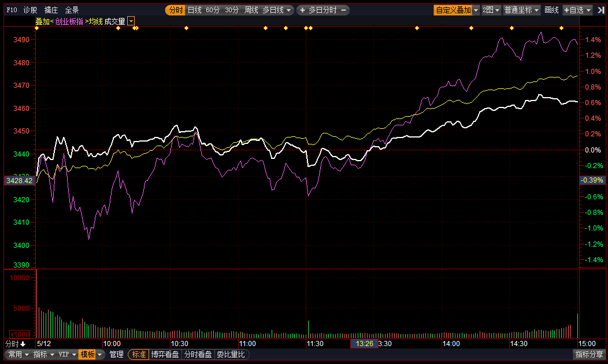
Task: Click the 多日分时 label
Action: pyautogui.click(x=322, y=10)
